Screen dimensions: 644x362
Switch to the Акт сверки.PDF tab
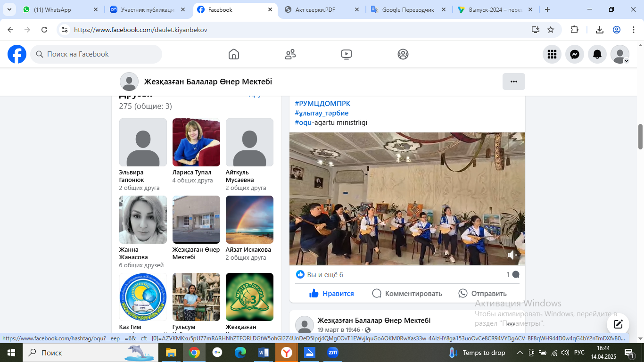322,9
